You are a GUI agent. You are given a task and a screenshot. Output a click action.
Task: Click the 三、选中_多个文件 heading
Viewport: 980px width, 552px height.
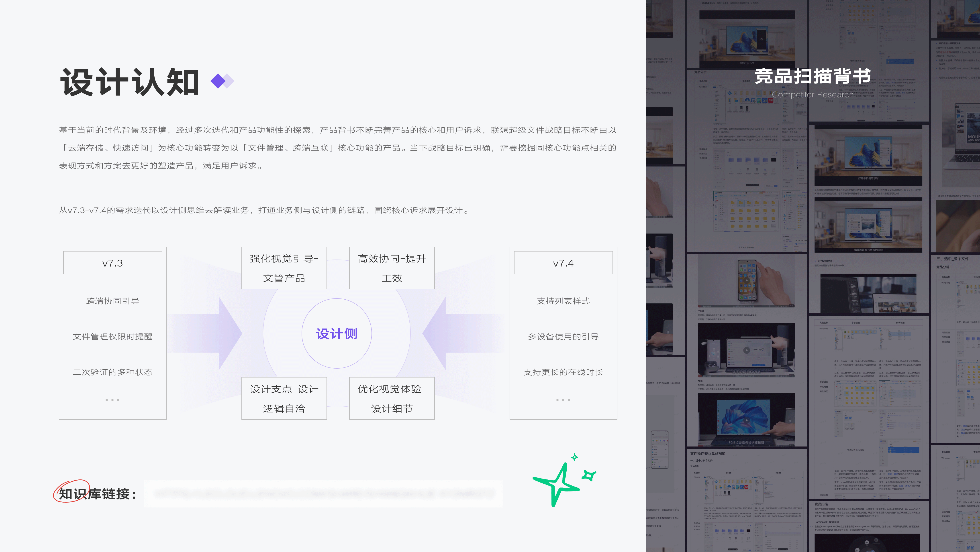tap(953, 258)
